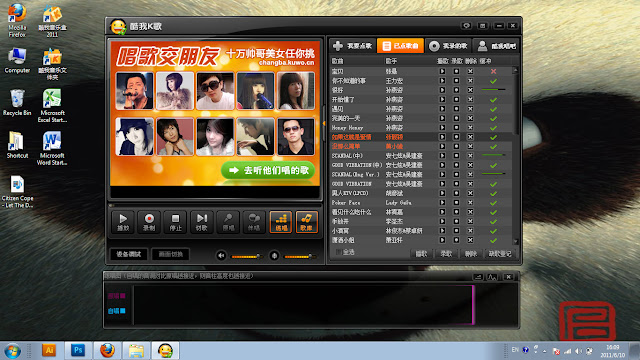Viewport: 640px width, 360px height.
Task: Click the microphone icon beside mic slider
Action: 274,256
